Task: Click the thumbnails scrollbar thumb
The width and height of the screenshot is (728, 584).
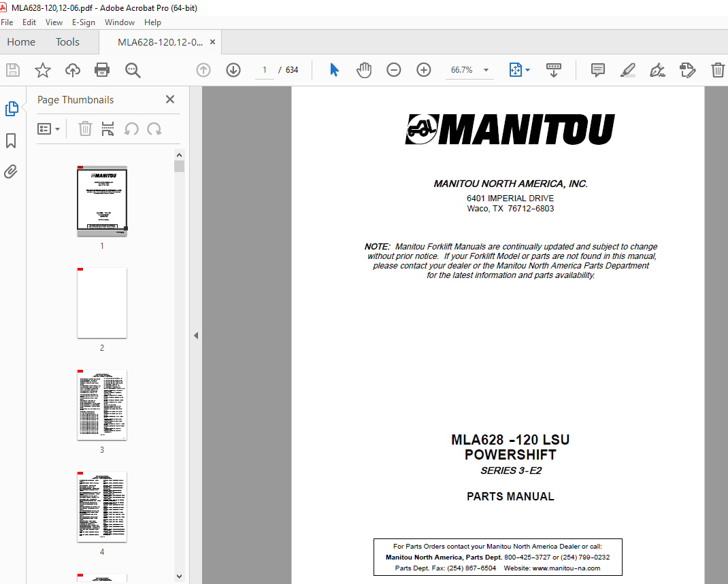Action: [179, 167]
